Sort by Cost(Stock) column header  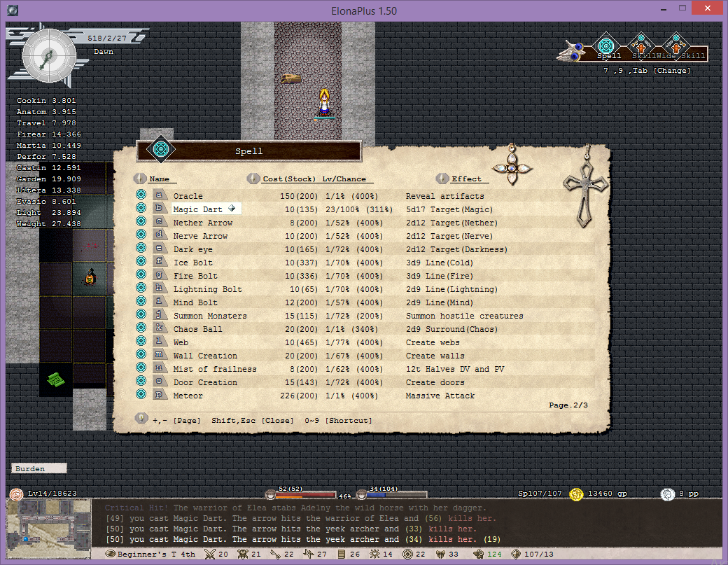[289, 179]
